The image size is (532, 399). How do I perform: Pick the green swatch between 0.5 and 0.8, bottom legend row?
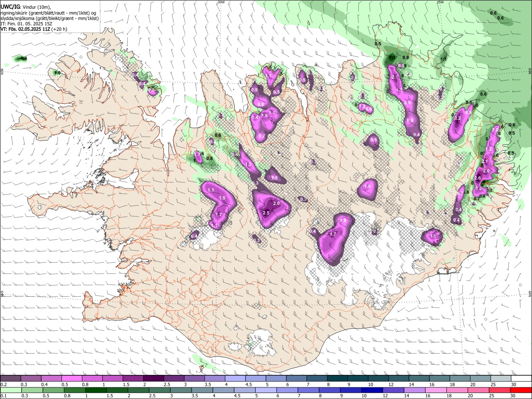(53, 390)
